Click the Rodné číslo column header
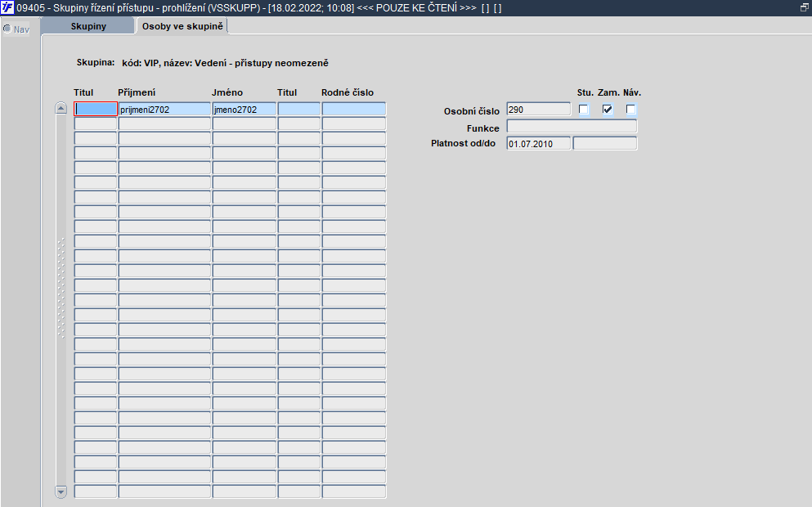 (x=348, y=92)
